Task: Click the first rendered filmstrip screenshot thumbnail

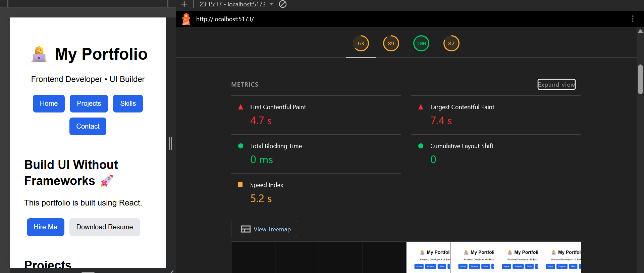Action: click(x=428, y=257)
